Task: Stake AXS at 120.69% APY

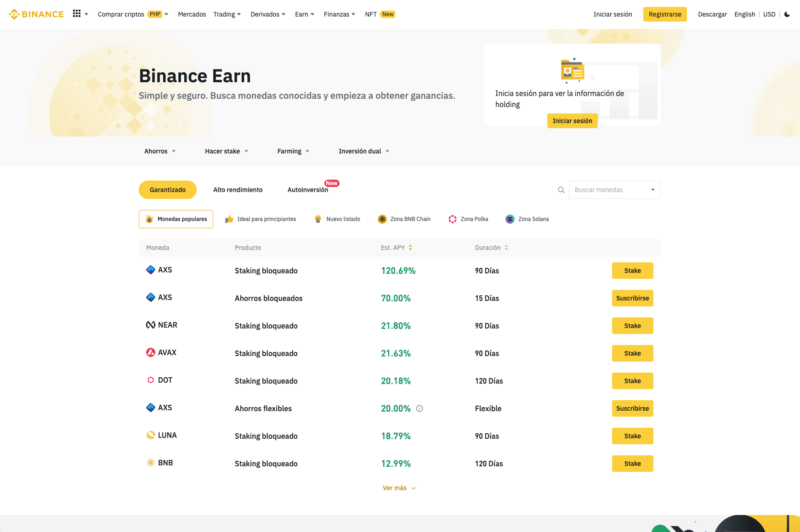Action: [x=632, y=271]
